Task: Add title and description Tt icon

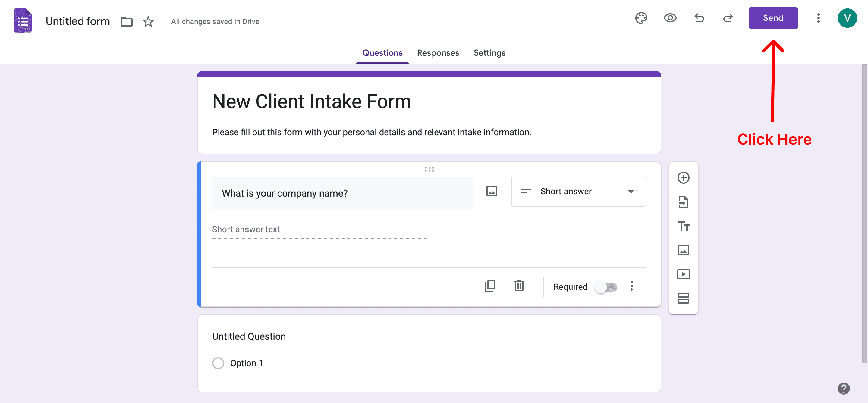Action: pos(683,226)
